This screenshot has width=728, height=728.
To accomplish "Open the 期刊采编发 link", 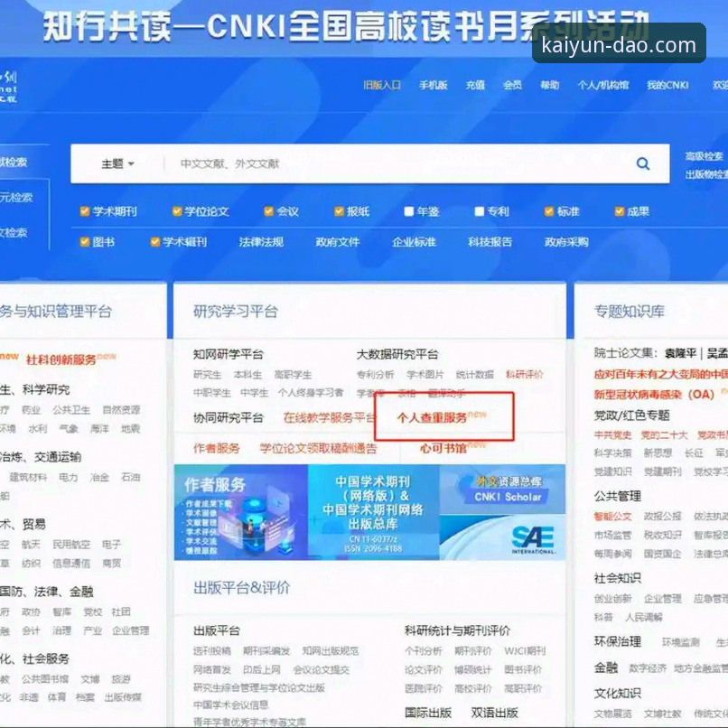I will point(266,651).
